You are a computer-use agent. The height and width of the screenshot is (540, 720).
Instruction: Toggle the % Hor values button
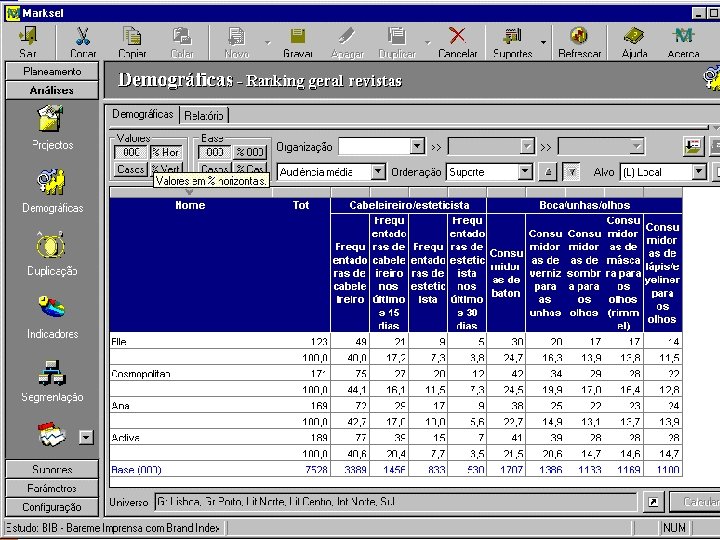click(166, 152)
